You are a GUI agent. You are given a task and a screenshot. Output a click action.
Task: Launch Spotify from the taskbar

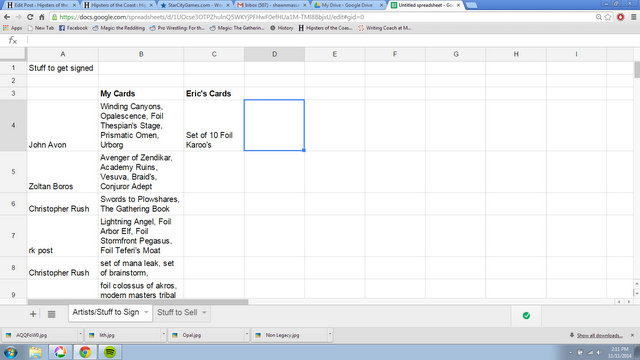point(109,352)
